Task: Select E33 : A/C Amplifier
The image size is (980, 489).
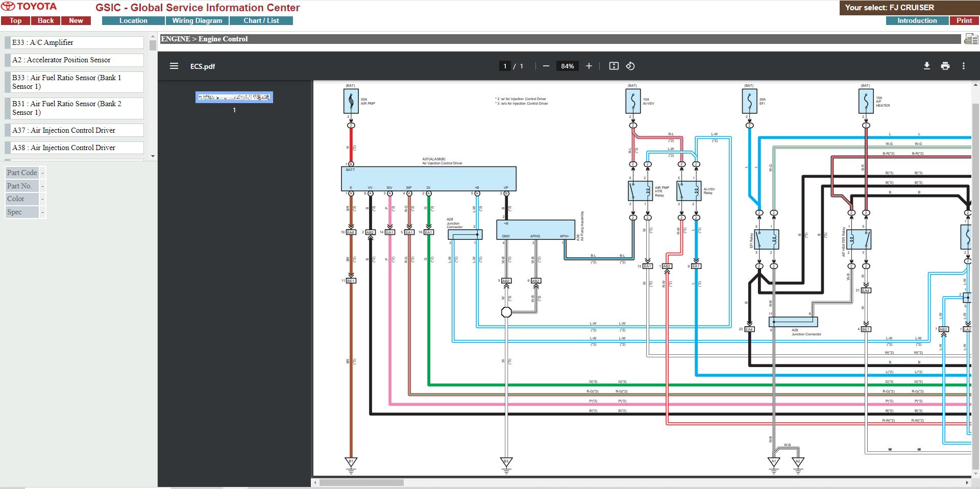Action: [74, 42]
